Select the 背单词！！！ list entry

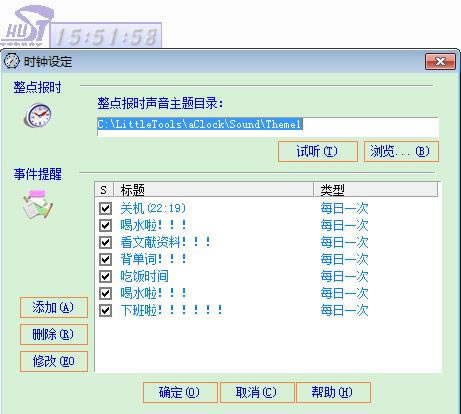pos(153,259)
